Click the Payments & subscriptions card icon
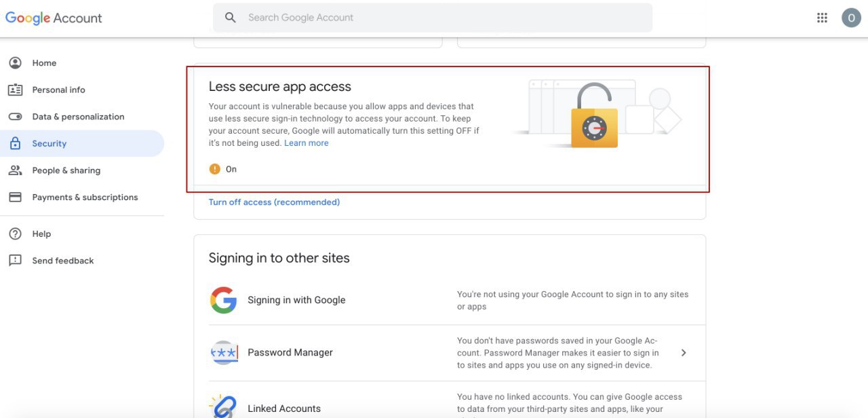Image resolution: width=868 pixels, height=418 pixels. point(15,197)
